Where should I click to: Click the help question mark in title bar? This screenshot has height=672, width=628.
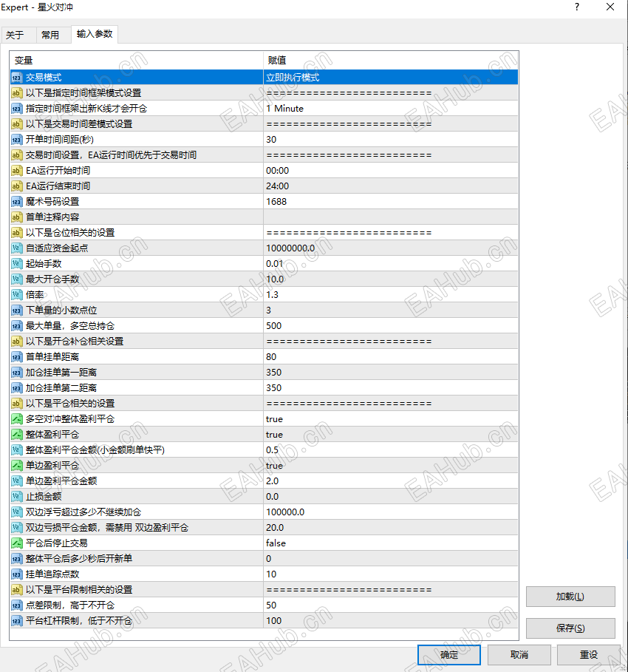coord(577,7)
